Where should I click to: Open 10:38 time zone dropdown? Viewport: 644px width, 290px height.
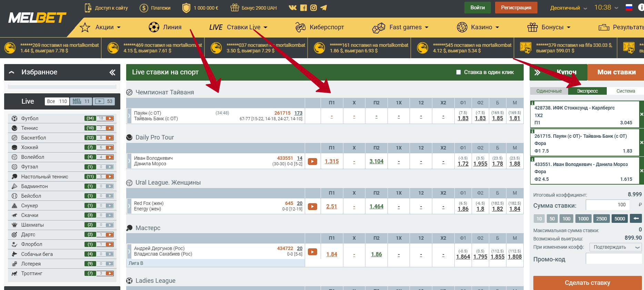coord(606,8)
